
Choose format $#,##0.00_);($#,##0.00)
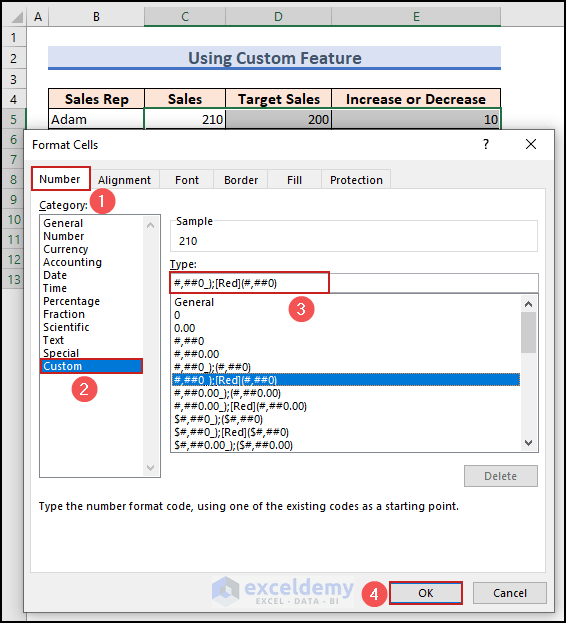(346, 445)
